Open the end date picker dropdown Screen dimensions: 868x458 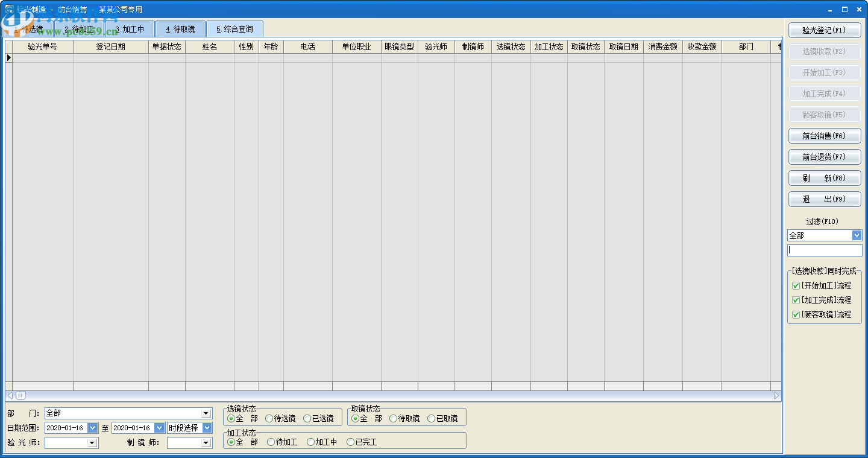159,428
